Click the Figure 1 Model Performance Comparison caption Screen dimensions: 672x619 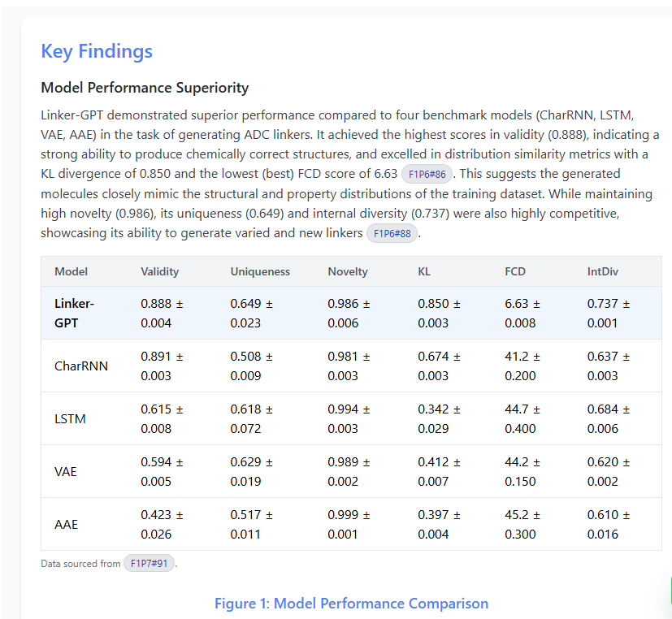[351, 604]
